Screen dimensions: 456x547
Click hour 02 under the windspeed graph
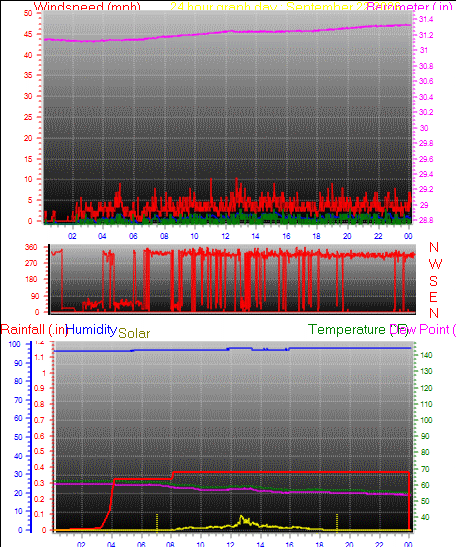(x=72, y=236)
